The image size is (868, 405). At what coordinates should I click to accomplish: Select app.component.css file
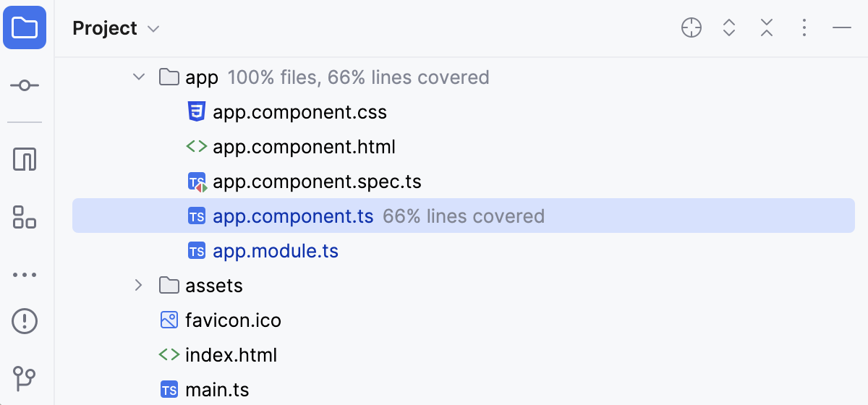tap(299, 112)
